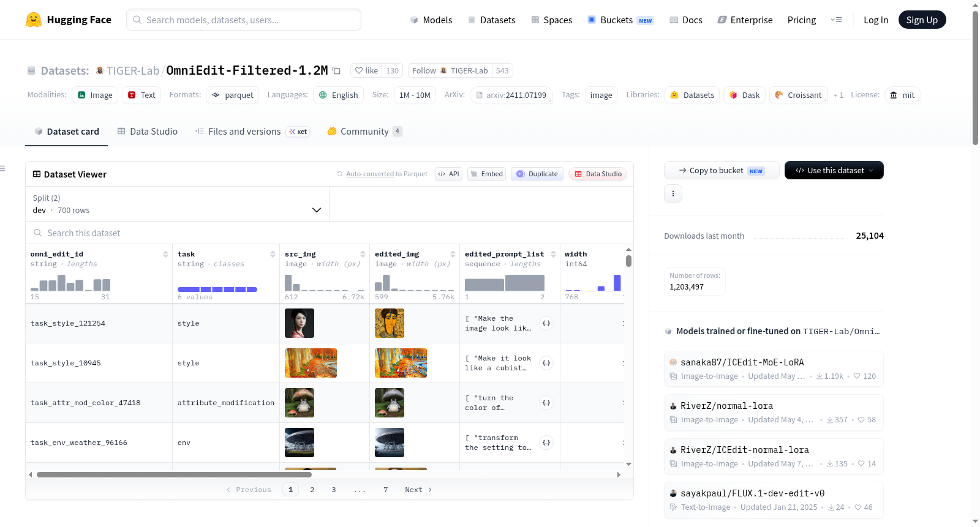
Task: Open the Community tab
Action: (364, 132)
